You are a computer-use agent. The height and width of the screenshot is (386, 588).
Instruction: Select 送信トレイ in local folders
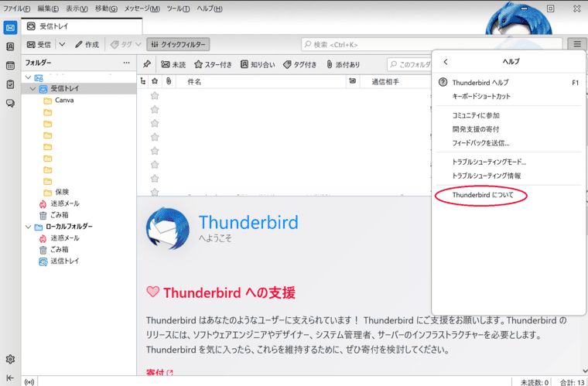coord(79,261)
